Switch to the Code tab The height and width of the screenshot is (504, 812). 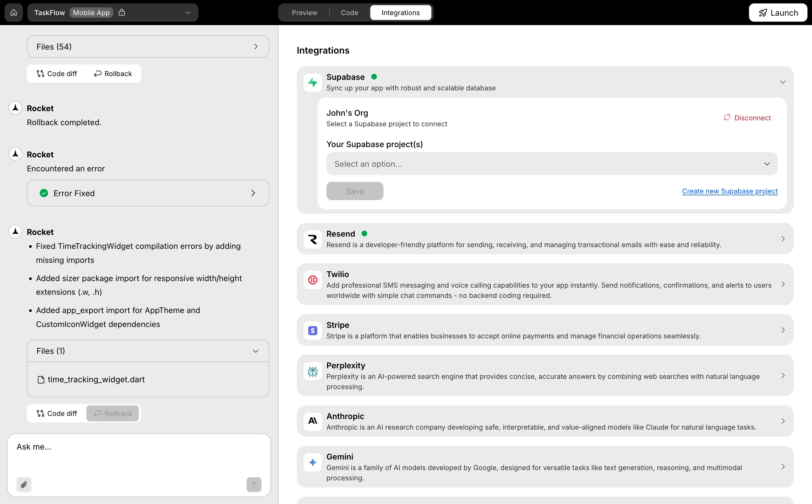click(x=349, y=12)
